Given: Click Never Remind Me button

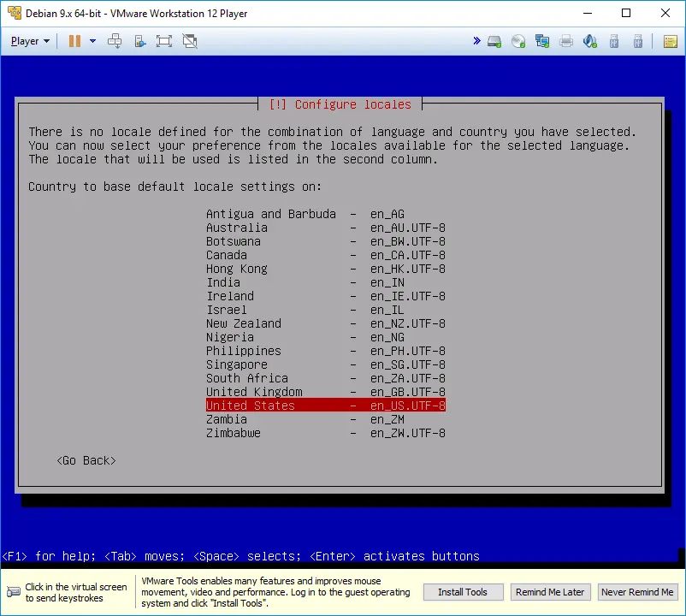Looking at the screenshot, I should [637, 592].
